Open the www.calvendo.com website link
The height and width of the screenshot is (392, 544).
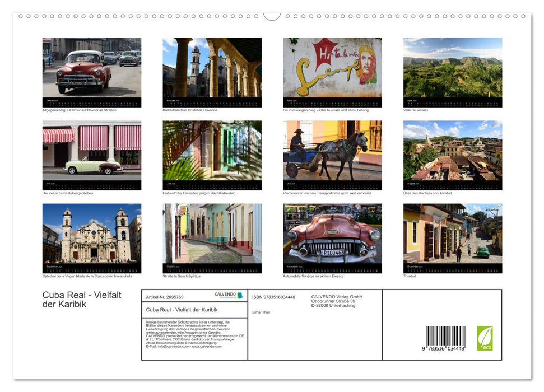tap(207, 346)
